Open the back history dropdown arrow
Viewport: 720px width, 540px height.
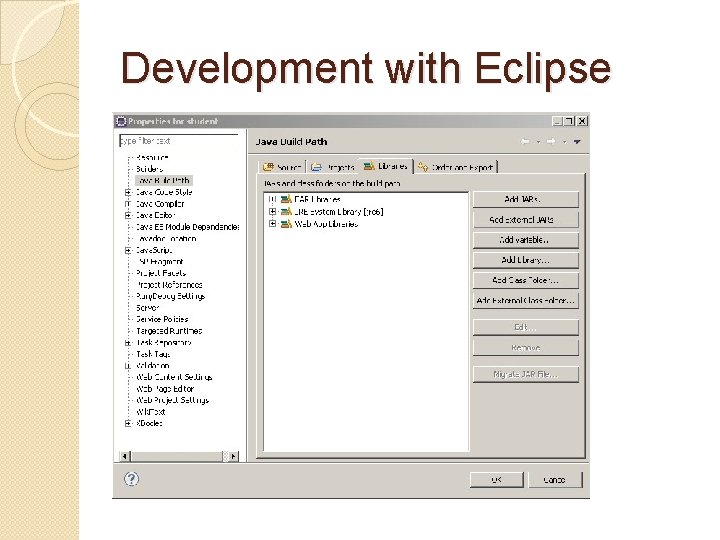pos(538,142)
